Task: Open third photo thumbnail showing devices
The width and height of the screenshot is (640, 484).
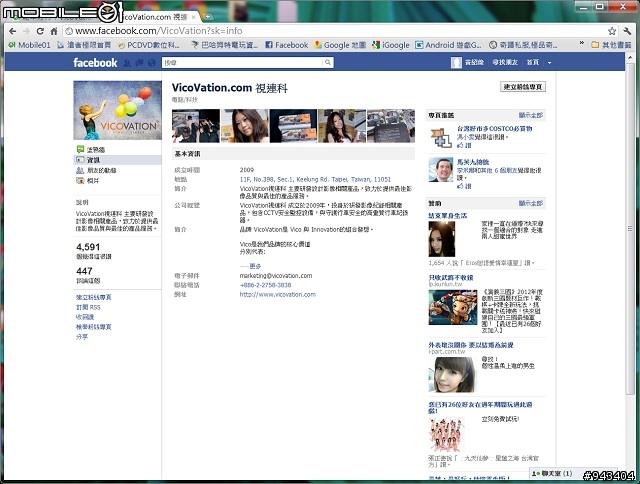Action: click(293, 126)
